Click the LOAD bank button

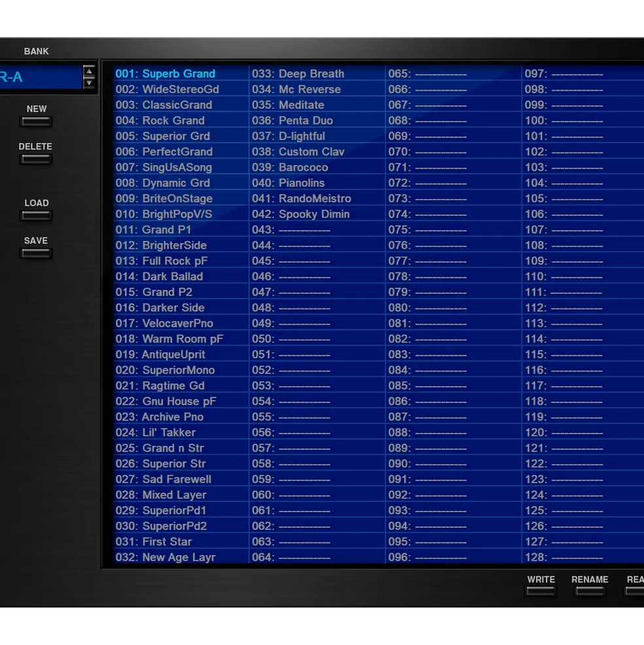pyautogui.click(x=36, y=215)
